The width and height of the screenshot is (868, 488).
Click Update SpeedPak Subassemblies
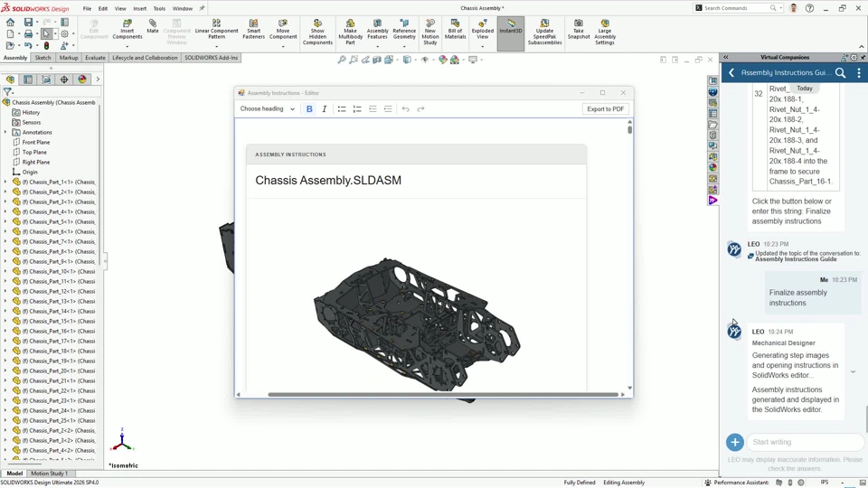click(544, 33)
